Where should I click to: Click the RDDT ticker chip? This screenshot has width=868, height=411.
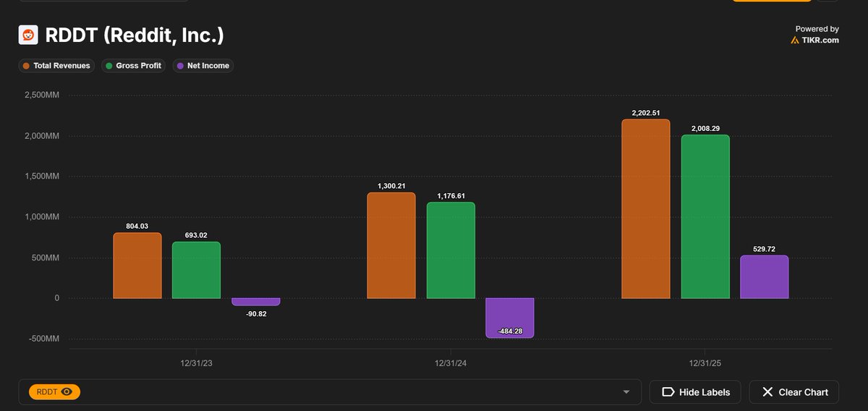tap(54, 391)
